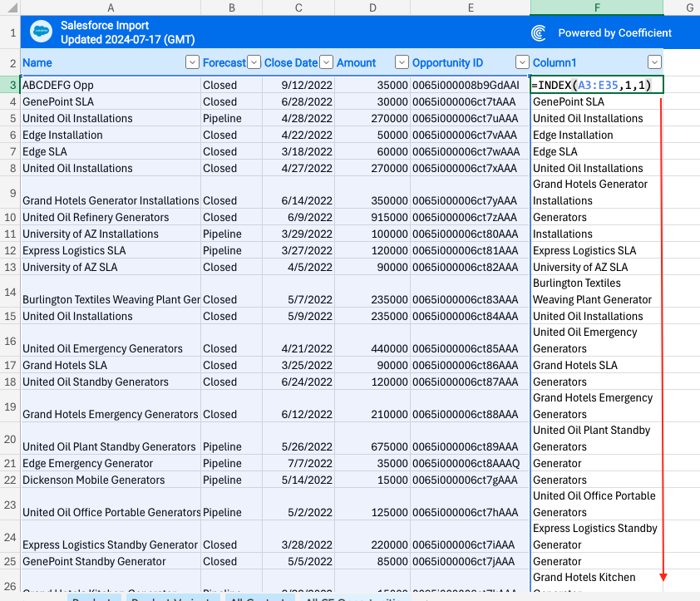Screen dimensions: 700x601
Task: Click the 'Opportunity ID' header label
Action: click(x=447, y=63)
